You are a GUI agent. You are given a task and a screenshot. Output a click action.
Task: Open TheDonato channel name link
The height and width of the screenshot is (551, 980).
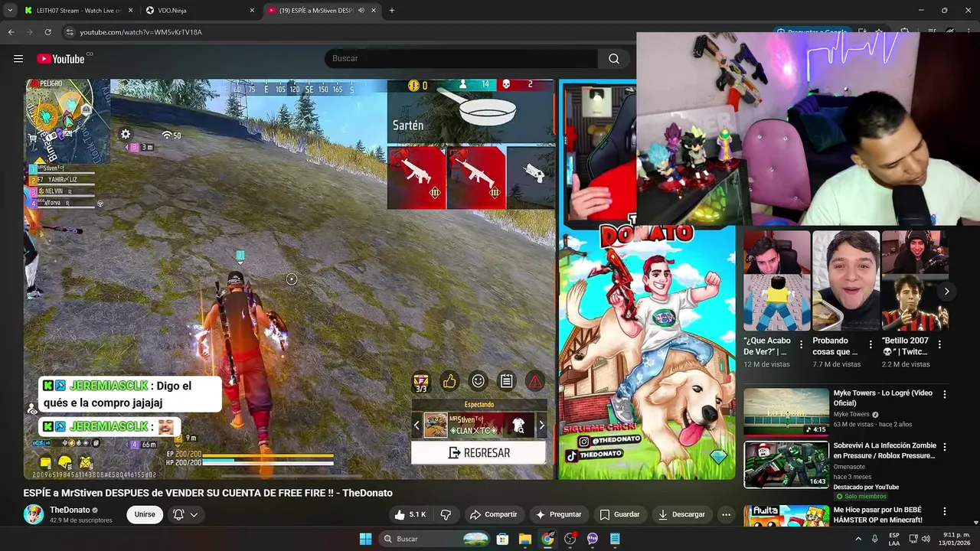coord(70,510)
